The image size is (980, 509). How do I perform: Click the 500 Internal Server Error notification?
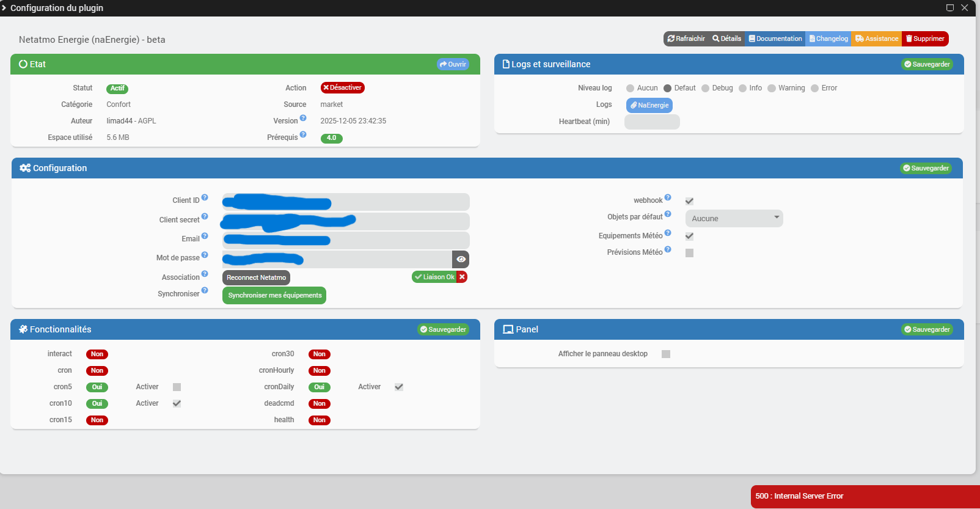point(865,496)
